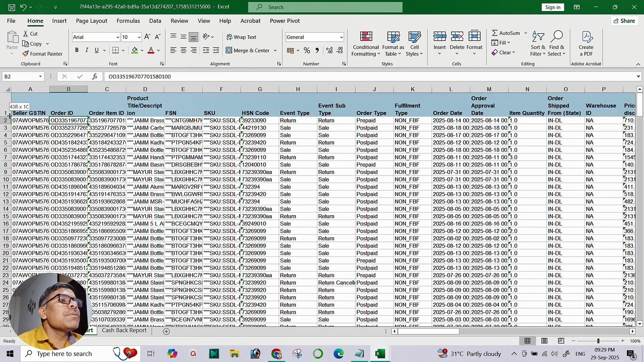Screen dimensions: 644x362
Task: Toggle Bold formatting
Action: pos(76,50)
